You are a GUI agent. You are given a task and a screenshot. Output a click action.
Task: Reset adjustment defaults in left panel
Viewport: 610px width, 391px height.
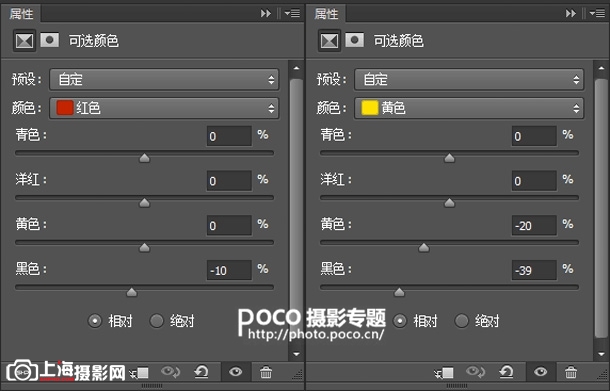pos(201,372)
